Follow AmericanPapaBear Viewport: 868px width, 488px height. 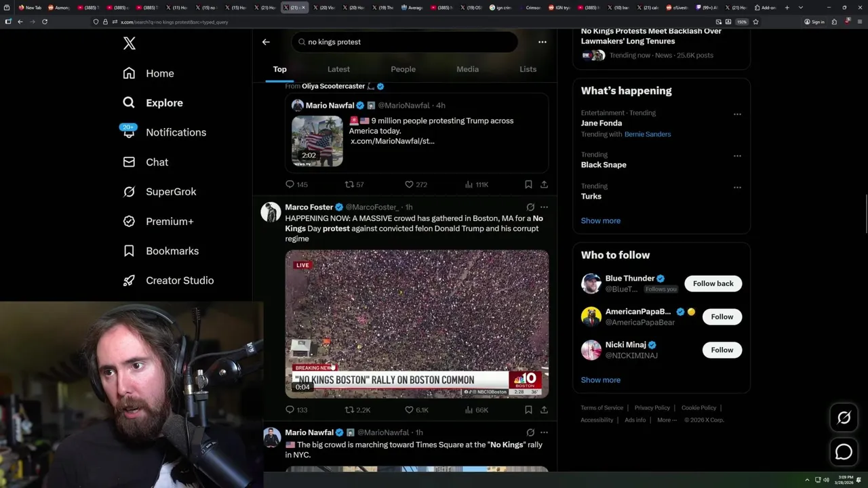pyautogui.click(x=722, y=317)
